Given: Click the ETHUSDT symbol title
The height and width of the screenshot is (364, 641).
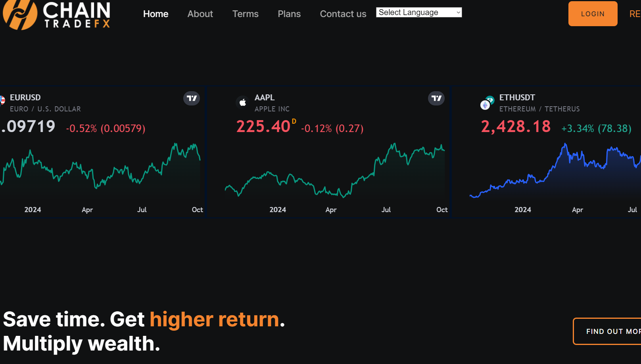Looking at the screenshot, I should pos(517,98).
